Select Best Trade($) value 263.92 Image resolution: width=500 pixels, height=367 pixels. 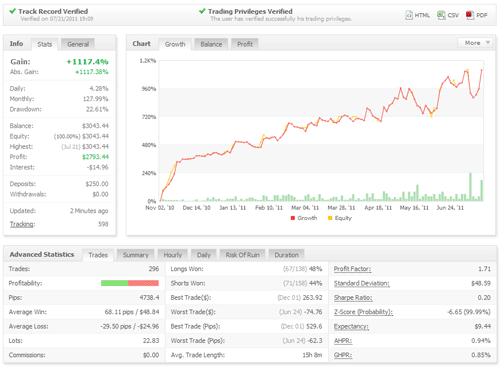[x=312, y=298]
